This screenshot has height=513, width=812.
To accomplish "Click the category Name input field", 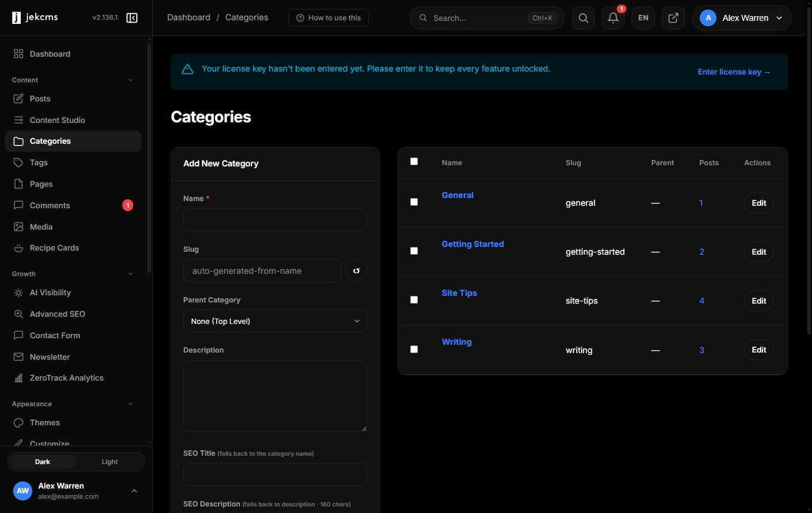I will tap(275, 220).
